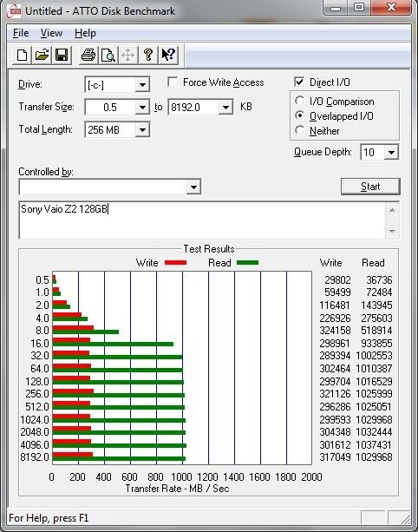Open Total Length 256 MB dropdown
This screenshot has width=418, height=532.
pyautogui.click(x=142, y=129)
